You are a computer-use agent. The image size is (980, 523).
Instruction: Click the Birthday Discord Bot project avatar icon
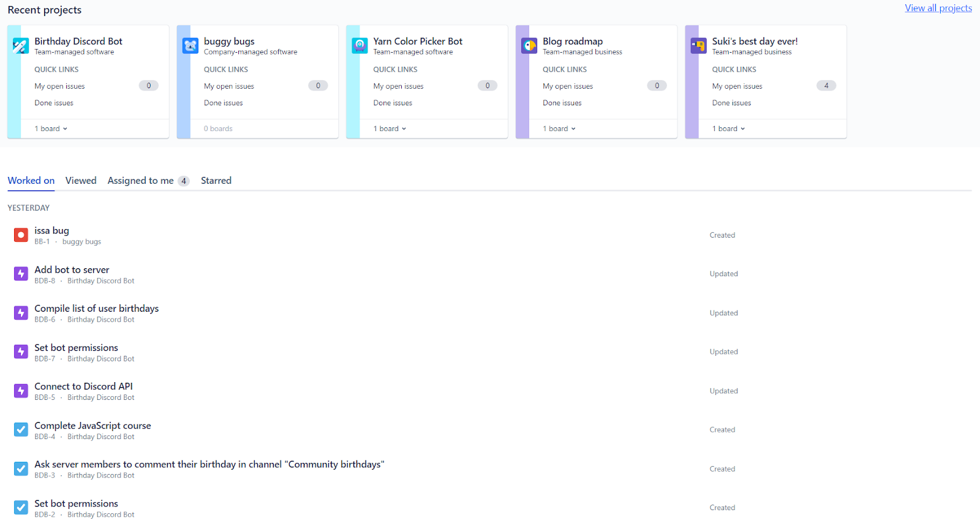pyautogui.click(x=21, y=46)
